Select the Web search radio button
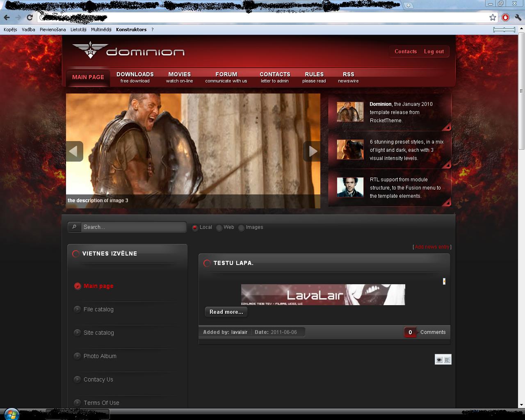Viewport: 525px width, 420px height. click(x=219, y=228)
